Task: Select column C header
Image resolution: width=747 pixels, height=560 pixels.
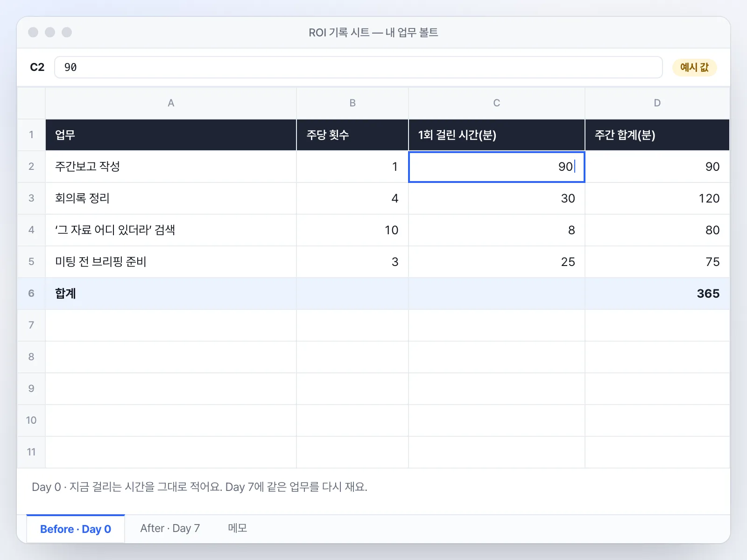Action: click(x=497, y=103)
